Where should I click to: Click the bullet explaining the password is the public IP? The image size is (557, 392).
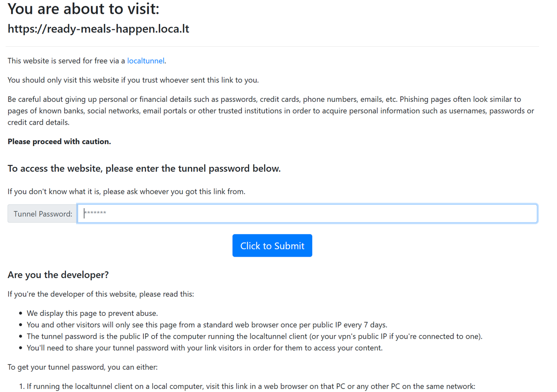[254, 336]
